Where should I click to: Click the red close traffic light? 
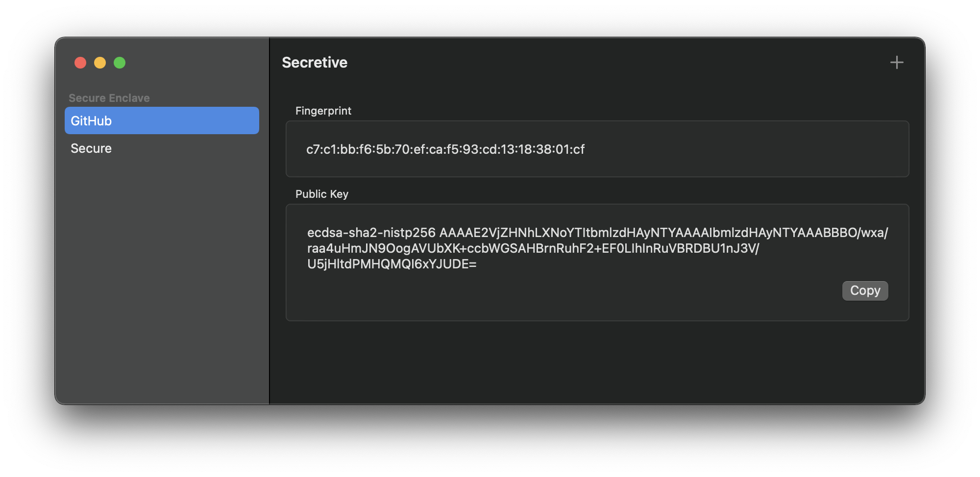coord(80,63)
